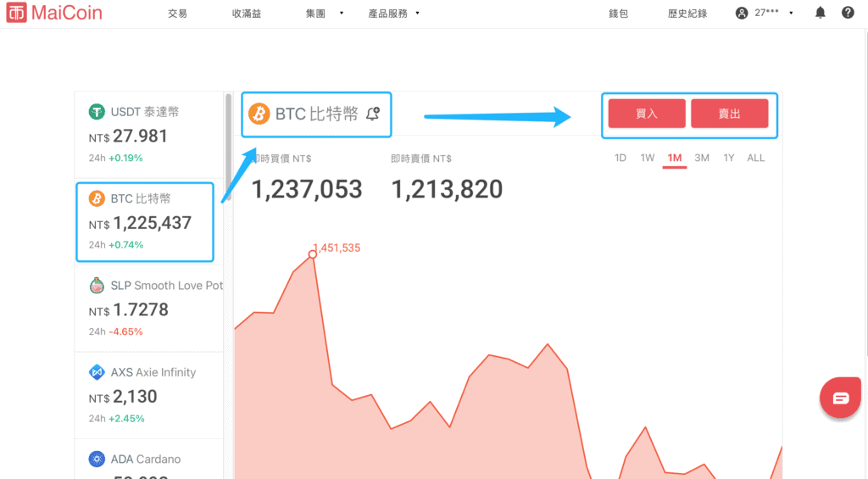
Task: Click the 1,451,535 chart peak marker
Action: click(x=313, y=254)
